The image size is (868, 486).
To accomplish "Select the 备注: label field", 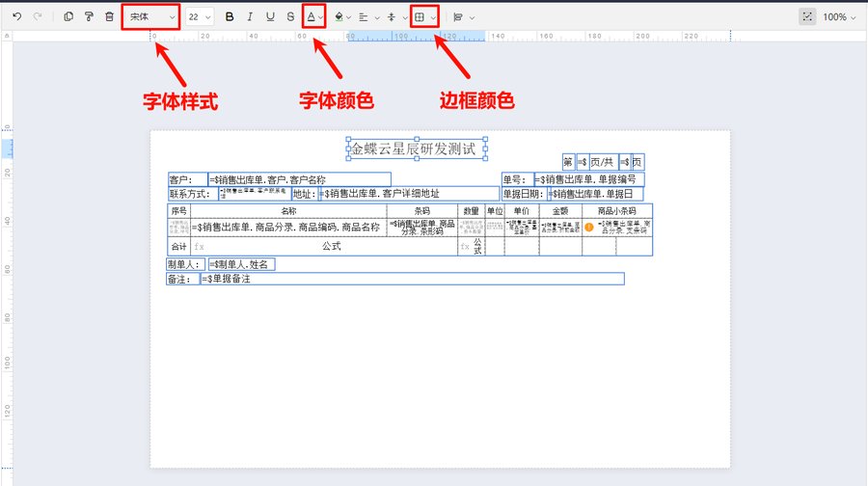I will tap(182, 279).
